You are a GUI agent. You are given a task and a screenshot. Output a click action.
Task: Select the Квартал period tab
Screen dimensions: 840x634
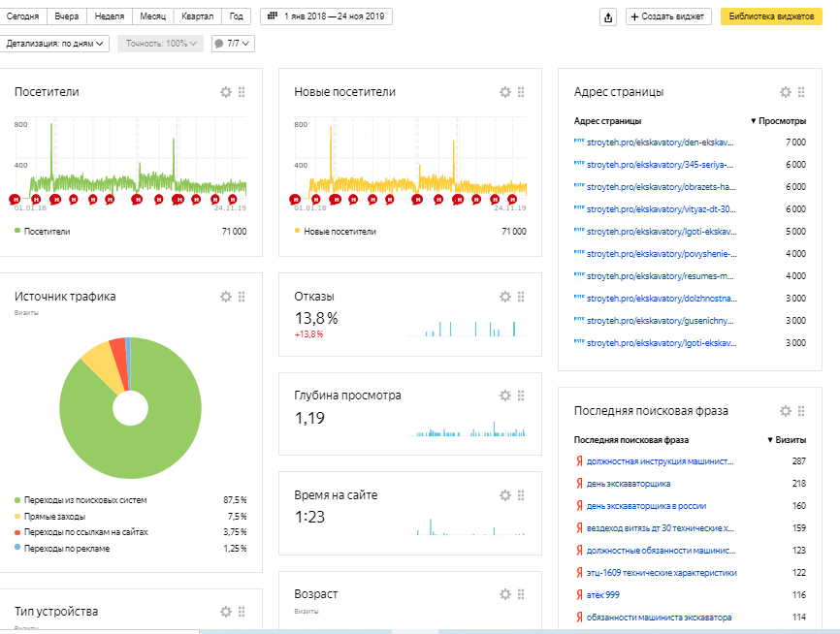(x=197, y=17)
